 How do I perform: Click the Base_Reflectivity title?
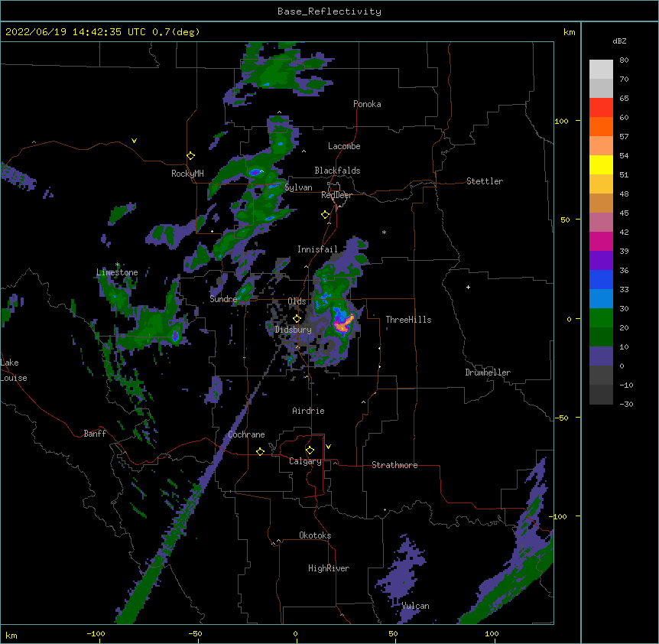coord(329,11)
